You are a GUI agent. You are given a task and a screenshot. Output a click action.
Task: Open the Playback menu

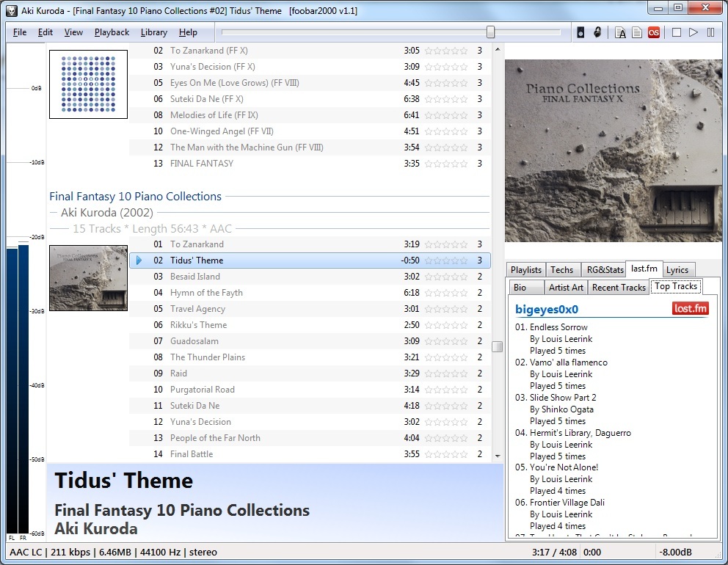click(x=112, y=32)
